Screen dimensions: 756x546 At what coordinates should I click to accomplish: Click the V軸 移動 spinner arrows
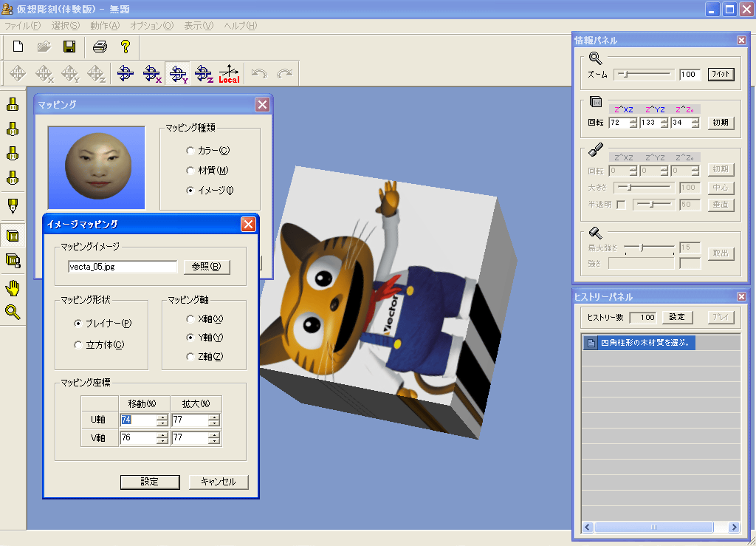(x=162, y=438)
